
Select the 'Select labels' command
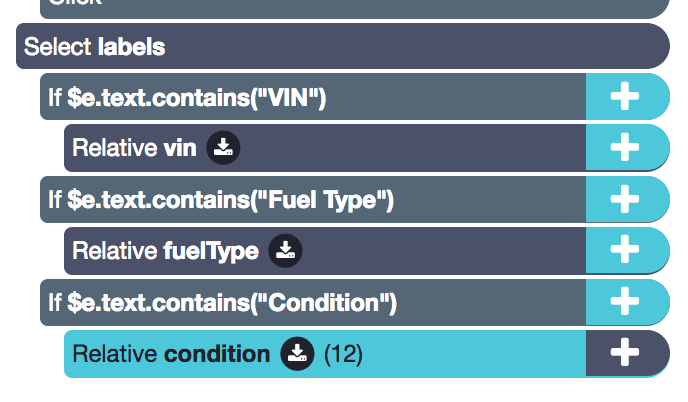coord(343,46)
